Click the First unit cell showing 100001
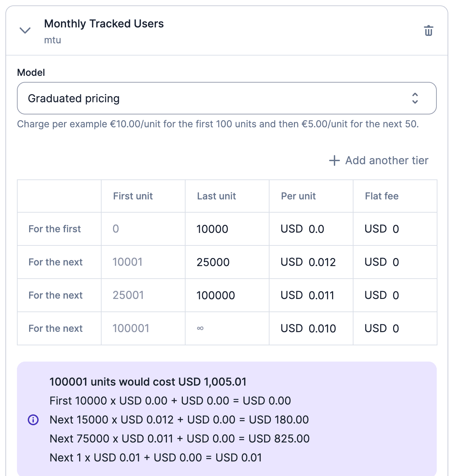 [x=130, y=328]
